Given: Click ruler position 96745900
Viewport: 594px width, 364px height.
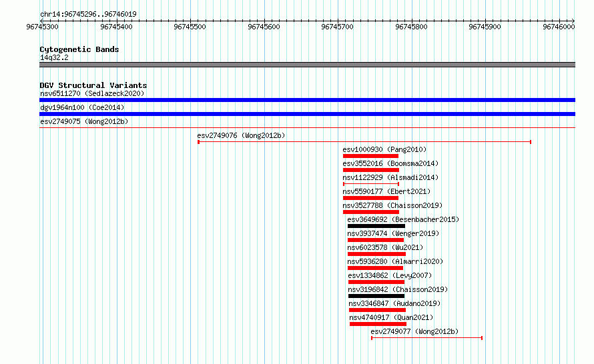Looking at the screenshot, I should tap(485, 27).
